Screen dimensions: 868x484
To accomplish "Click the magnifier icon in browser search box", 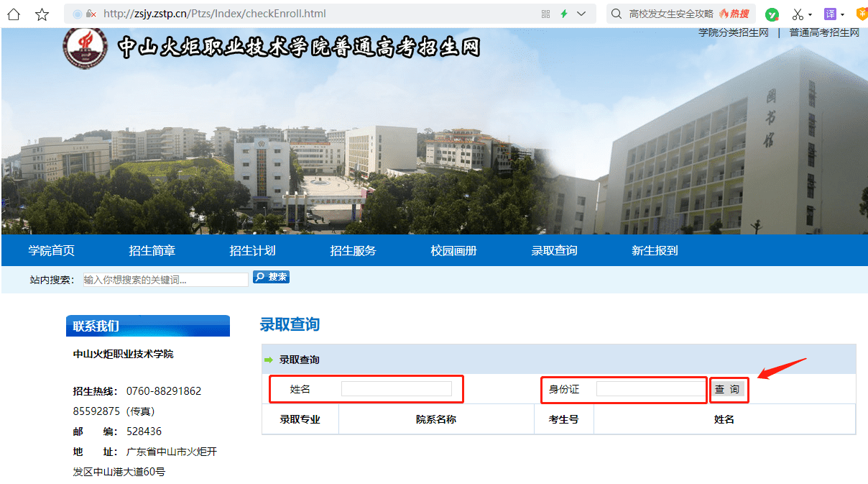I will tap(616, 14).
